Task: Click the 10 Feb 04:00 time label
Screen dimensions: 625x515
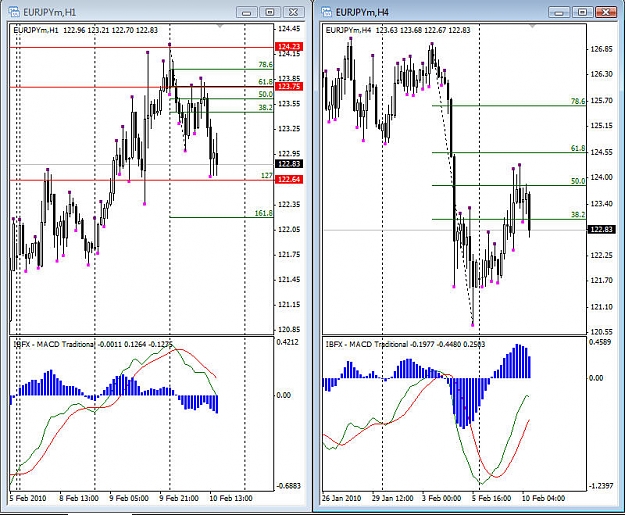Action: pyautogui.click(x=543, y=498)
